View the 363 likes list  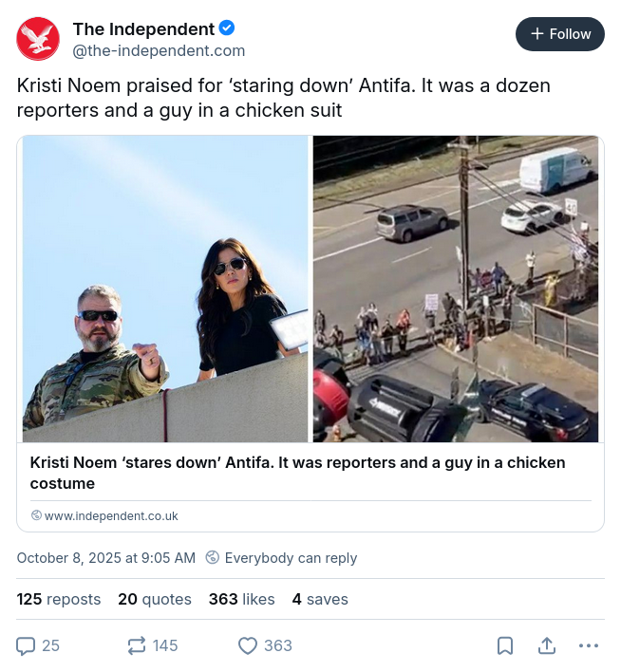pos(241,599)
